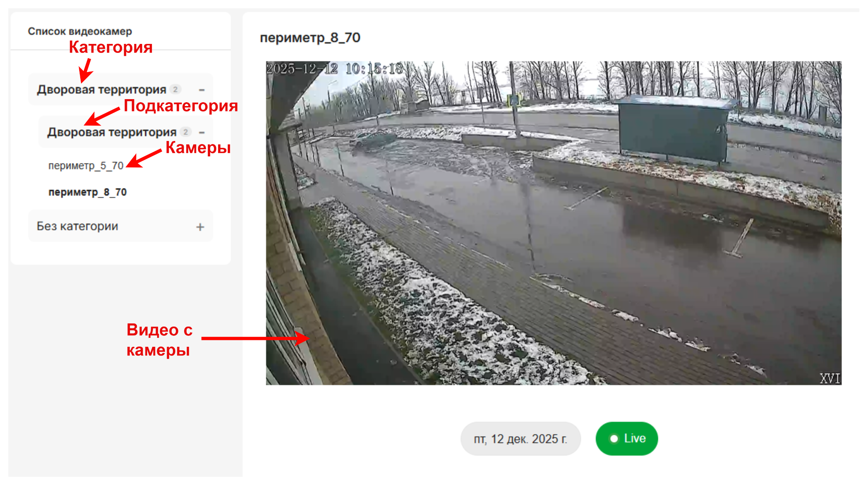
Task: Click the red Видео с камеры annotation
Action: (x=159, y=340)
